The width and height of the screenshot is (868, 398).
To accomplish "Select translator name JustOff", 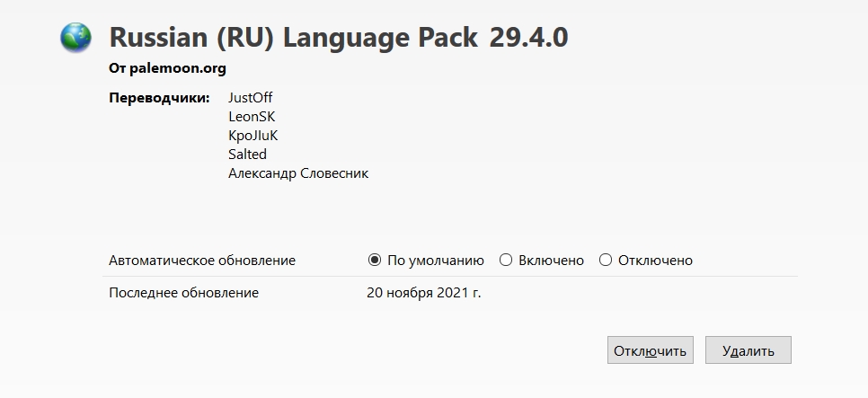I will pos(250,98).
